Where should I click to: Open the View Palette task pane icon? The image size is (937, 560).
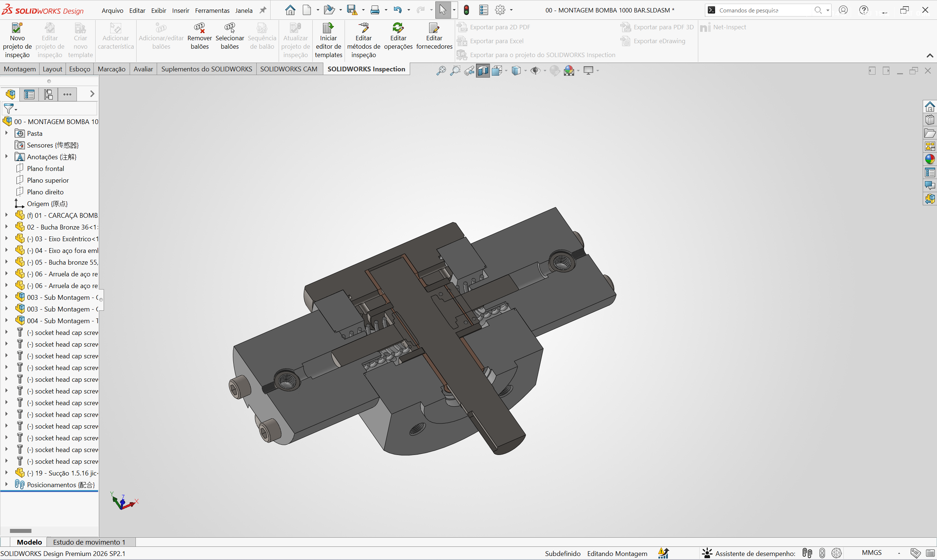tap(930, 146)
